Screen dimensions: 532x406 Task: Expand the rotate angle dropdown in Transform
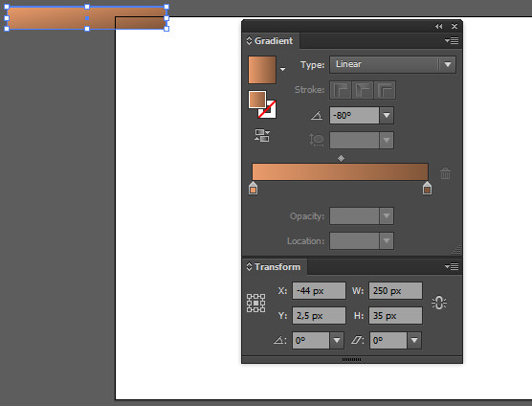(337, 340)
